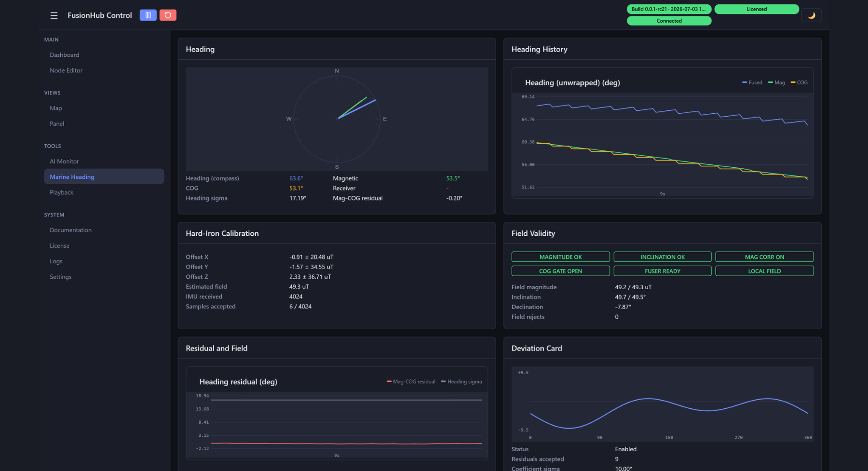The image size is (868, 471).
Task: Toggle the hamburger sidebar menu
Action: 54,15
